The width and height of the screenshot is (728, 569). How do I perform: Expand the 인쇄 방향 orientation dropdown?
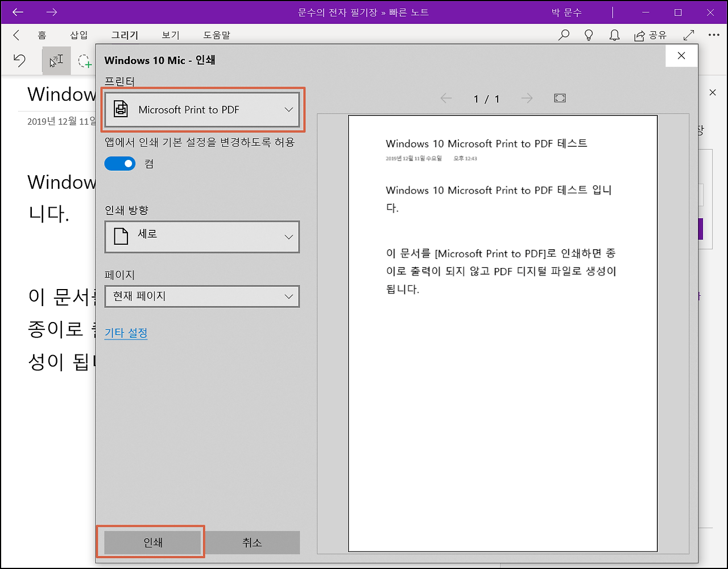(202, 237)
